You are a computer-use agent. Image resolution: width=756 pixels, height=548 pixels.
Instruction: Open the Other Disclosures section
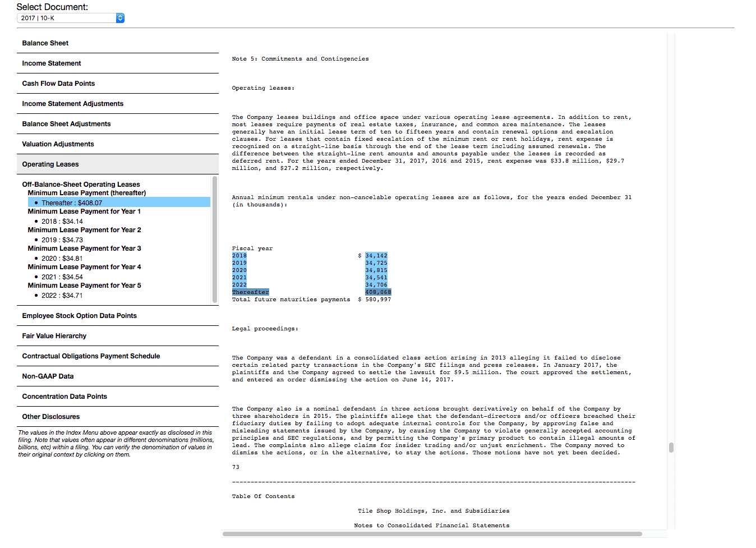pos(118,417)
